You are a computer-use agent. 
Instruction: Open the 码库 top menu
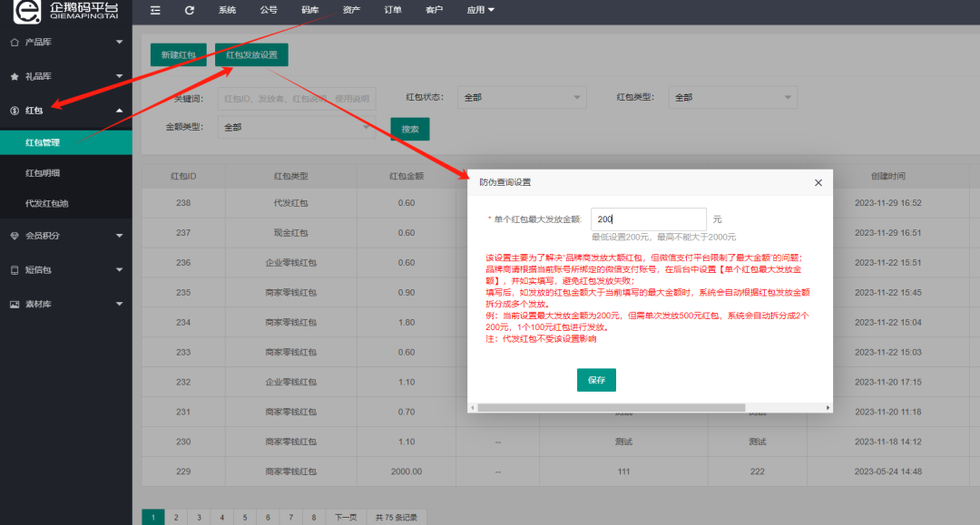coord(310,10)
